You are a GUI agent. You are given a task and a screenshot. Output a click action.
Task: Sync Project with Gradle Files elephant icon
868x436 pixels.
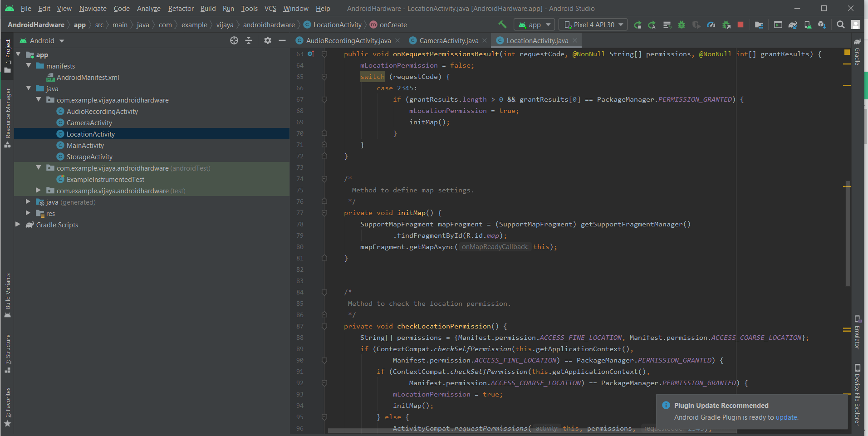[x=793, y=25]
